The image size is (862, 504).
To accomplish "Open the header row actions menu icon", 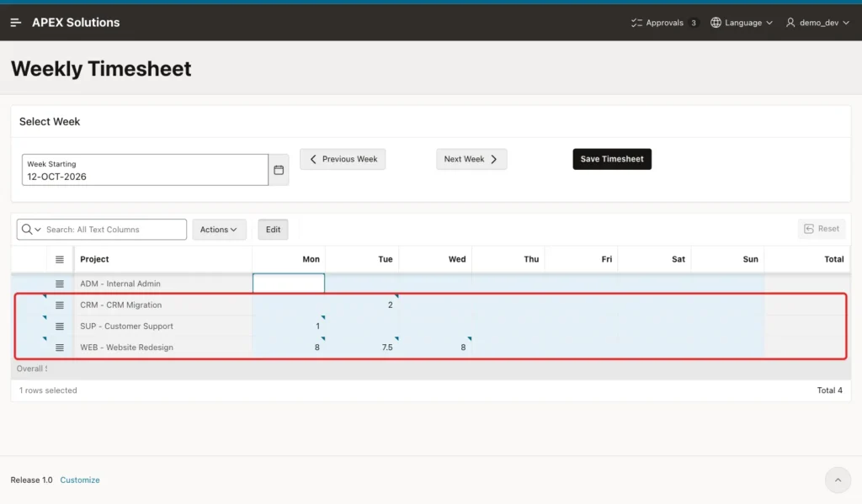I will tap(60, 259).
